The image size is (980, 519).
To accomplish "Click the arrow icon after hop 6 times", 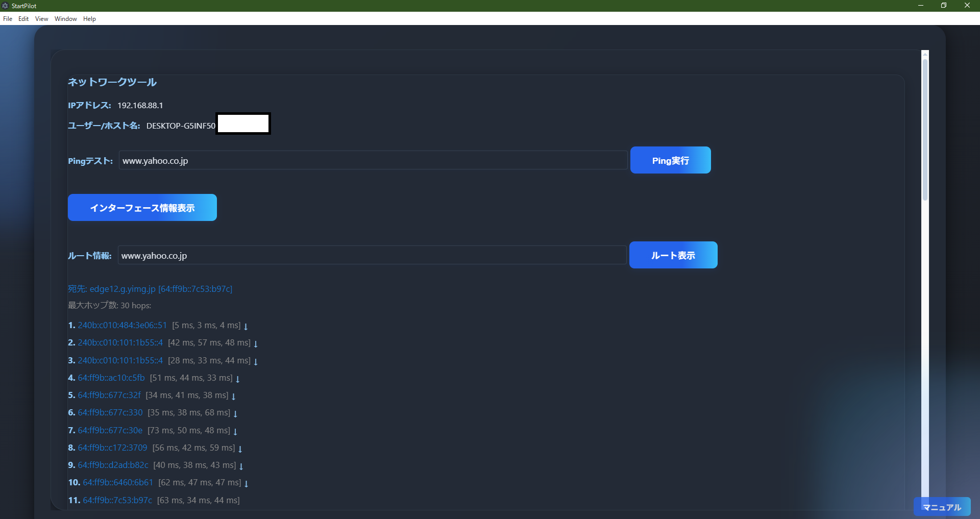I will [x=235, y=414].
